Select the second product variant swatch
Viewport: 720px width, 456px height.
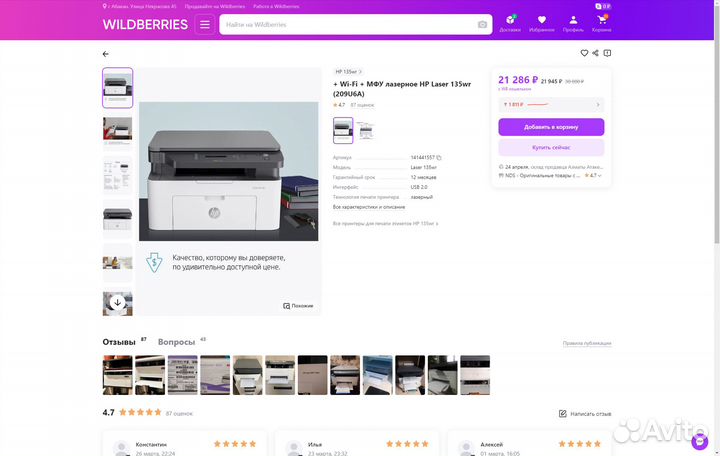point(365,130)
